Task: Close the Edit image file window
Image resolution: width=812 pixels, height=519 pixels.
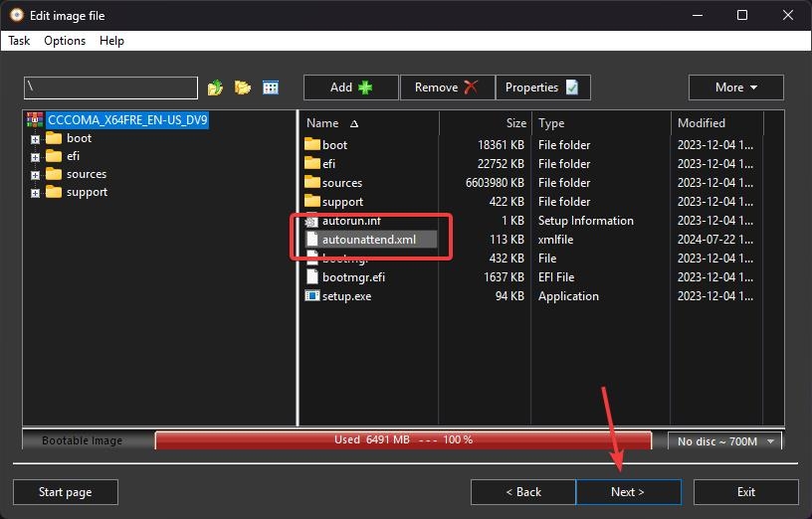Action: (788, 15)
